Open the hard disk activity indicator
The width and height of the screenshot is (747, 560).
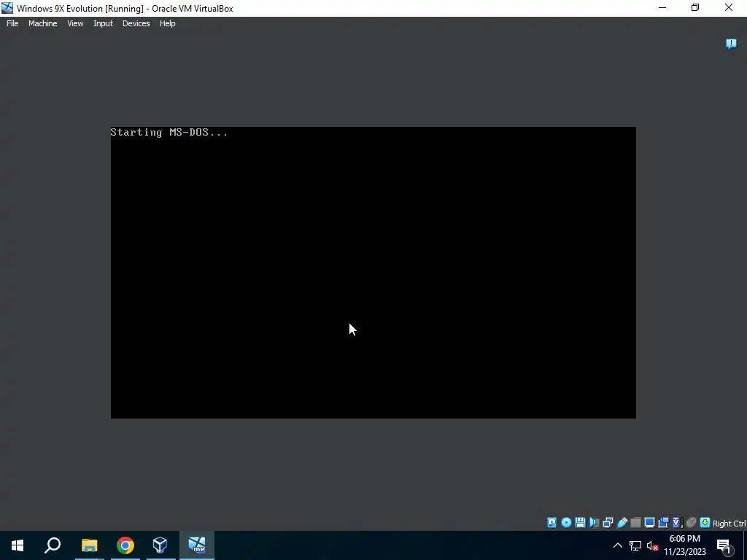point(551,522)
